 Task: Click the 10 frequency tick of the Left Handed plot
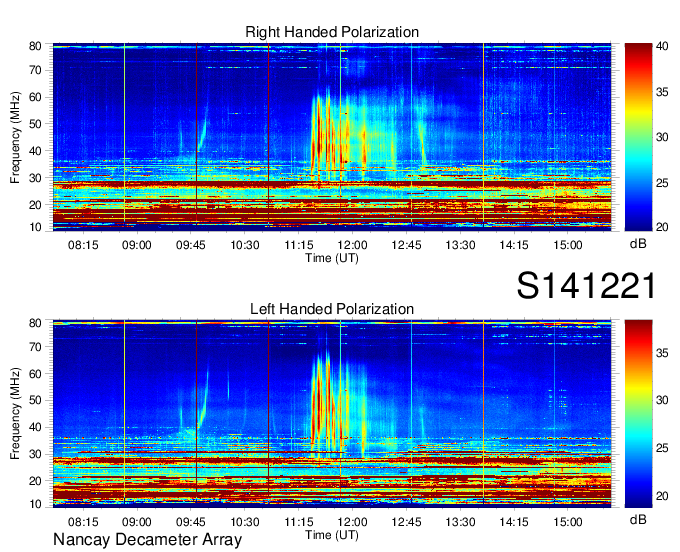[x=35, y=504]
